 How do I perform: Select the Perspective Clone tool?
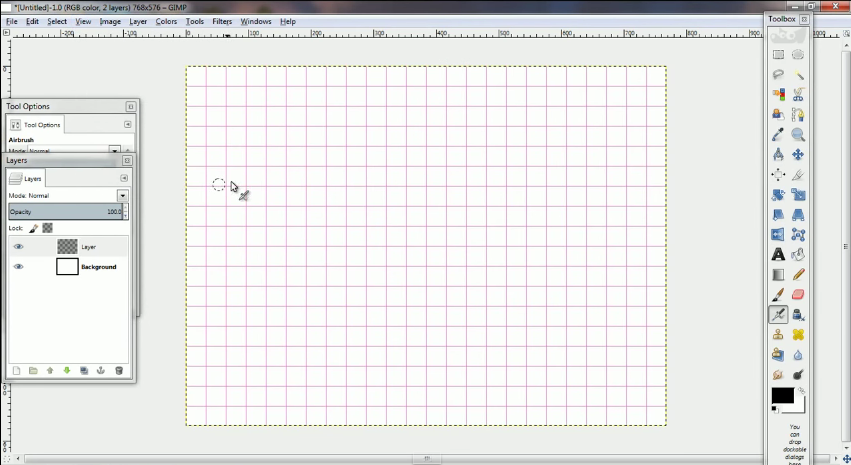click(778, 355)
